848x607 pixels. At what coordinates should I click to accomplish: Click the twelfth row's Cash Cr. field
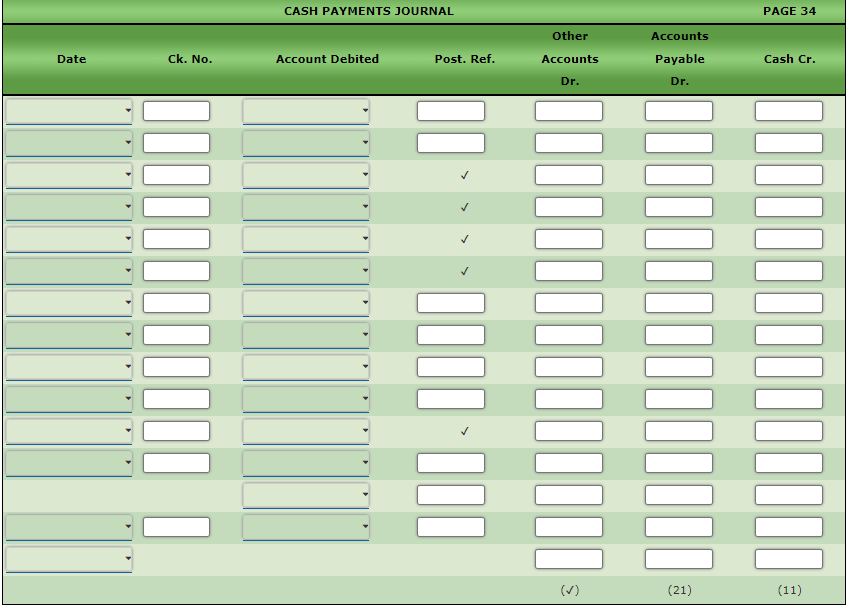(789, 463)
